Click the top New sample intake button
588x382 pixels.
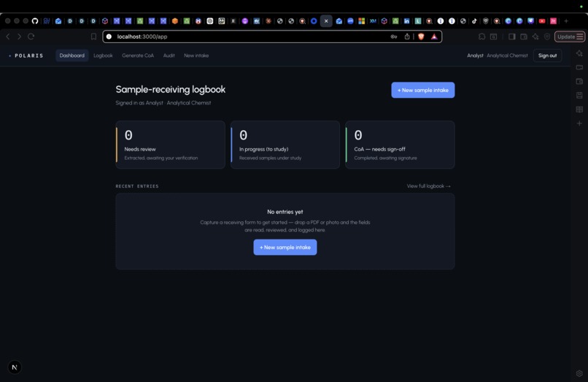point(423,90)
